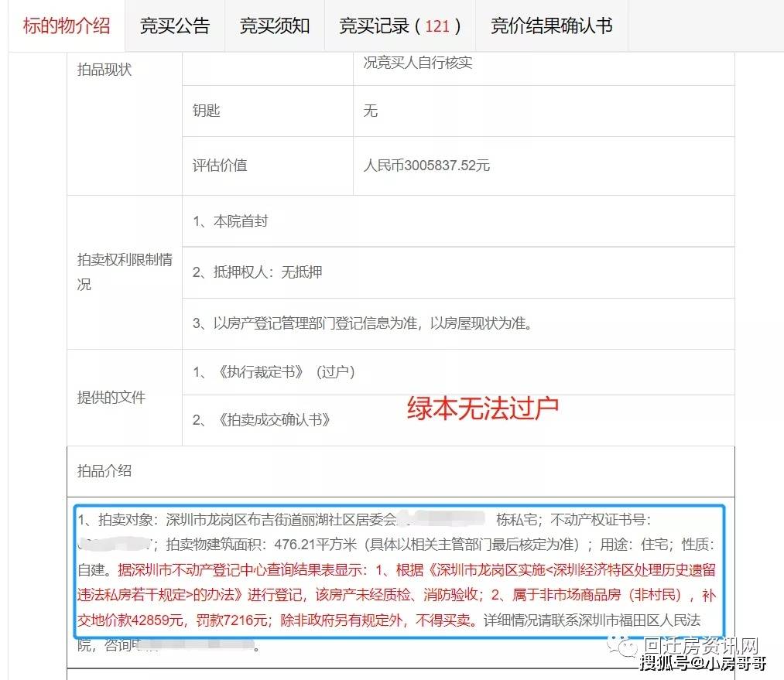Open the 标的物介绍 tab
The width and height of the screenshot is (784, 680).
click(x=67, y=26)
